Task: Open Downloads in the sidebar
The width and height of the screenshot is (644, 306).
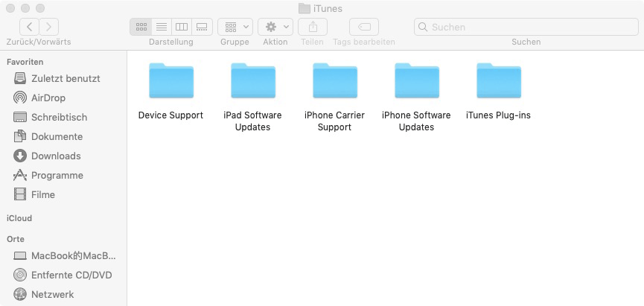Action: tap(64, 156)
